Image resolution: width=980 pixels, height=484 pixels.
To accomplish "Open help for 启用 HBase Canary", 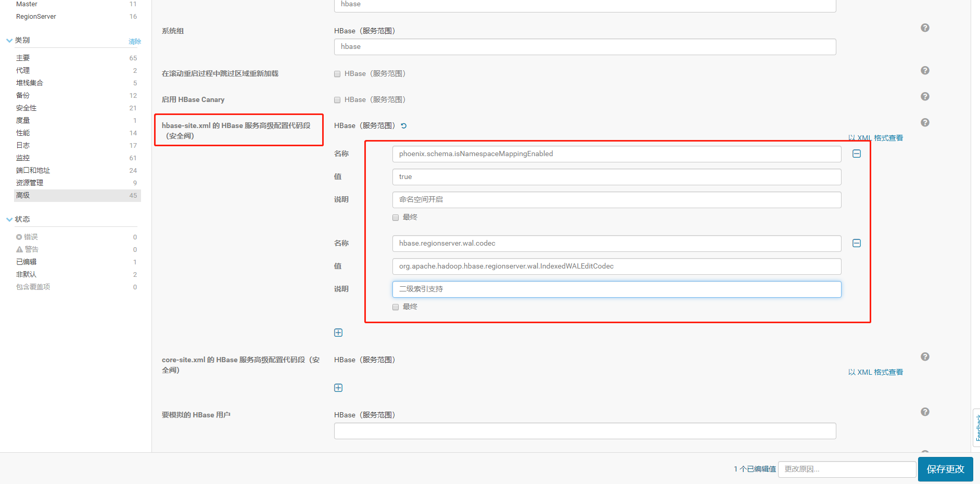I will tap(925, 96).
